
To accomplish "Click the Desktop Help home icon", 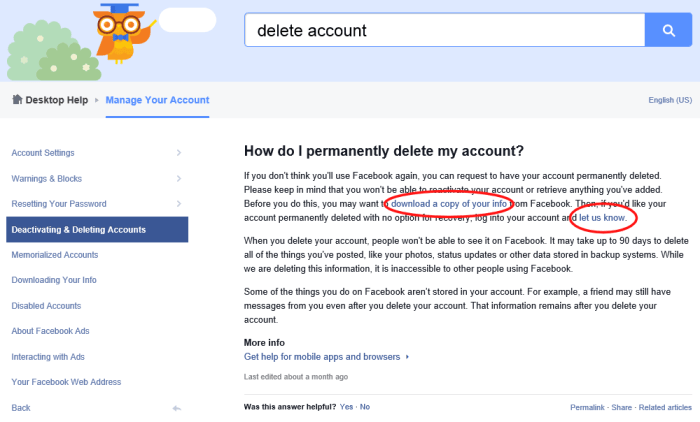I will [17, 100].
